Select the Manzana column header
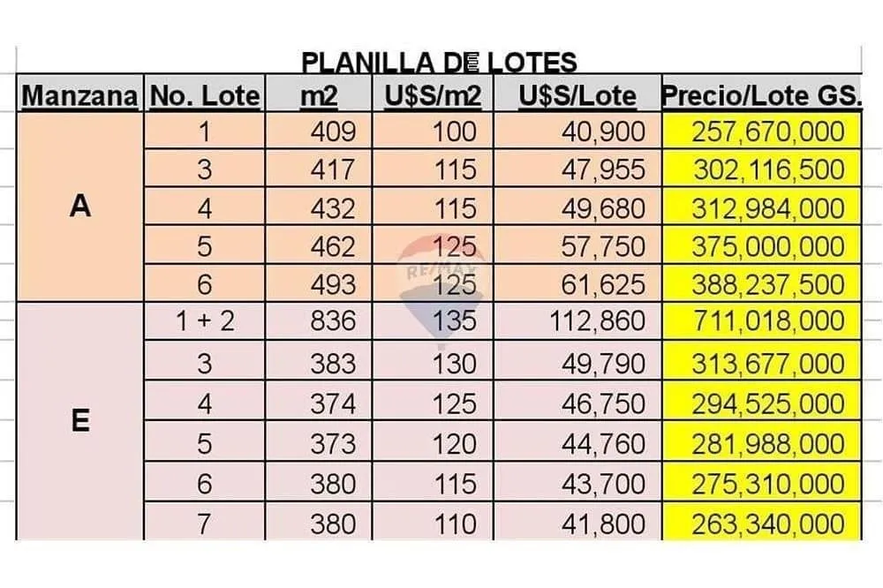The height and width of the screenshot is (588, 883). click(80, 94)
